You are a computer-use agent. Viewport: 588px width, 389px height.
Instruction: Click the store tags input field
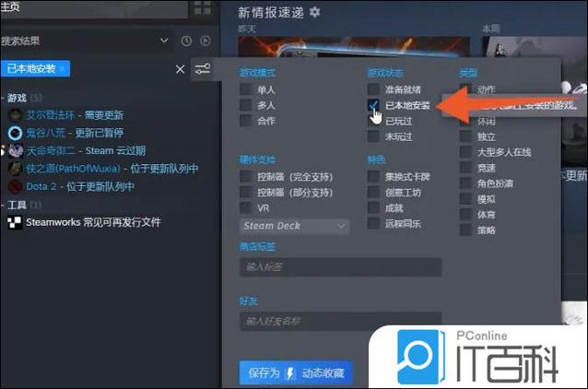coord(340,267)
